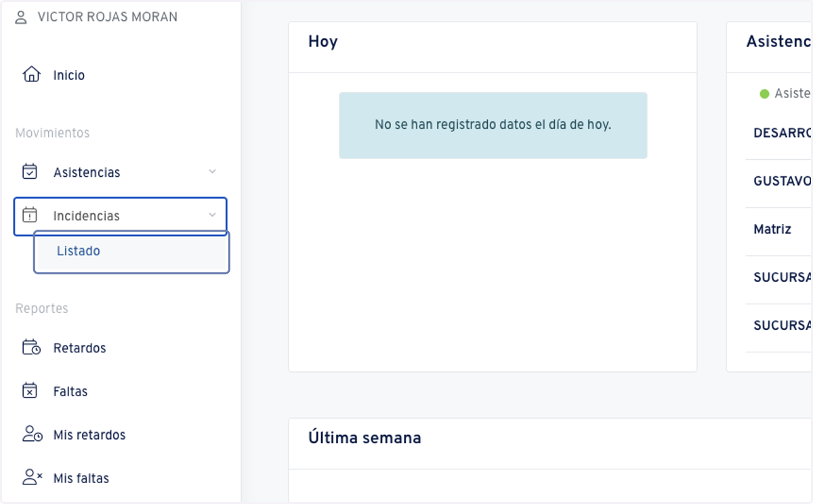The height and width of the screenshot is (504, 813).
Task: Click the home icon next to Inicio
Action: click(x=31, y=75)
